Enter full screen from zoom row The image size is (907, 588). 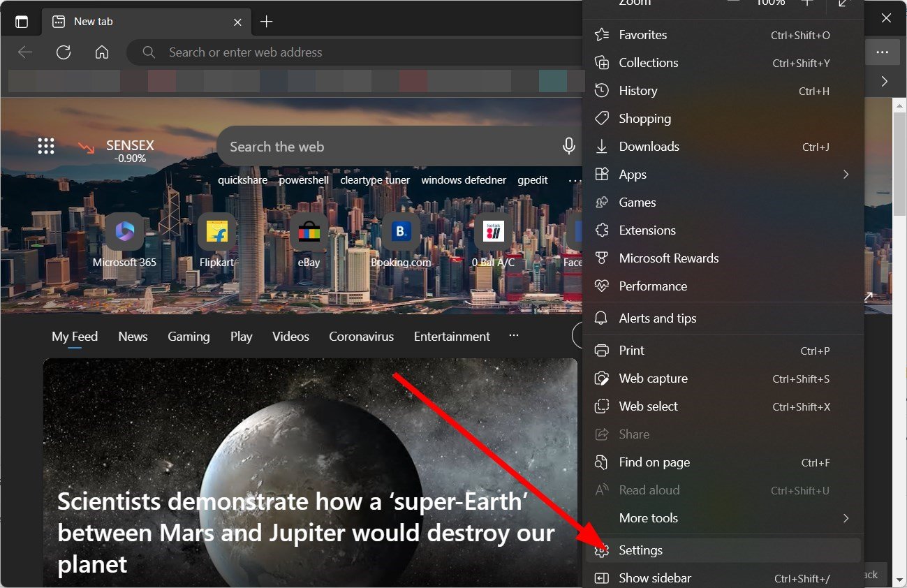click(x=844, y=3)
